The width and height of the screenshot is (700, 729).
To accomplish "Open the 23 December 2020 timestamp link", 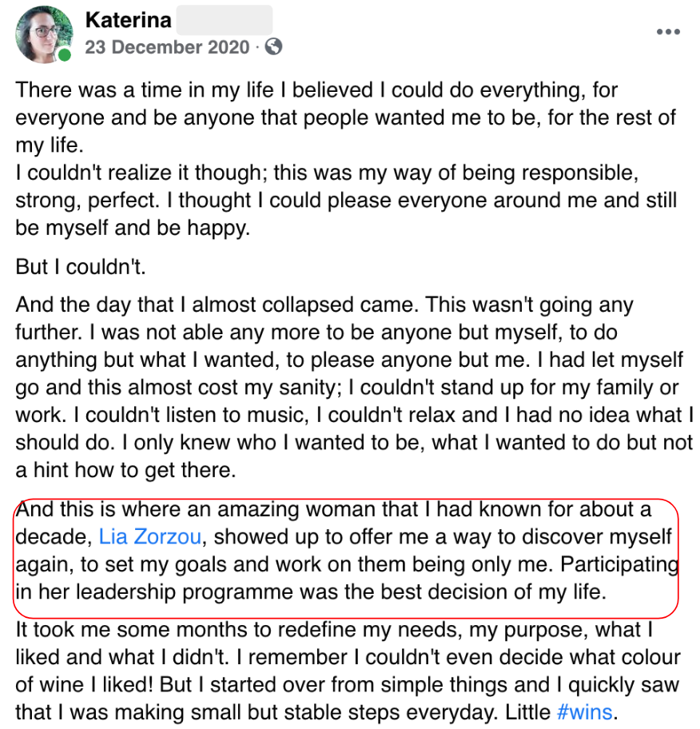I will (x=168, y=47).
